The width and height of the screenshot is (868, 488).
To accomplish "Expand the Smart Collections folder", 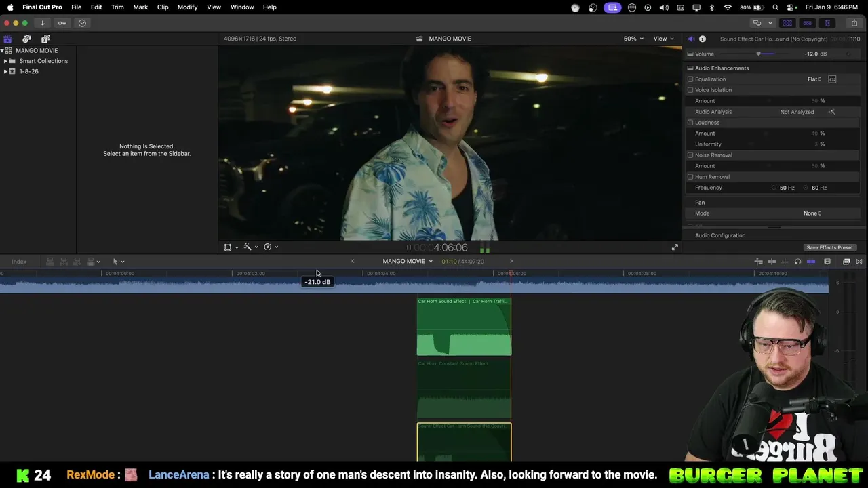I will pyautogui.click(x=5, y=61).
